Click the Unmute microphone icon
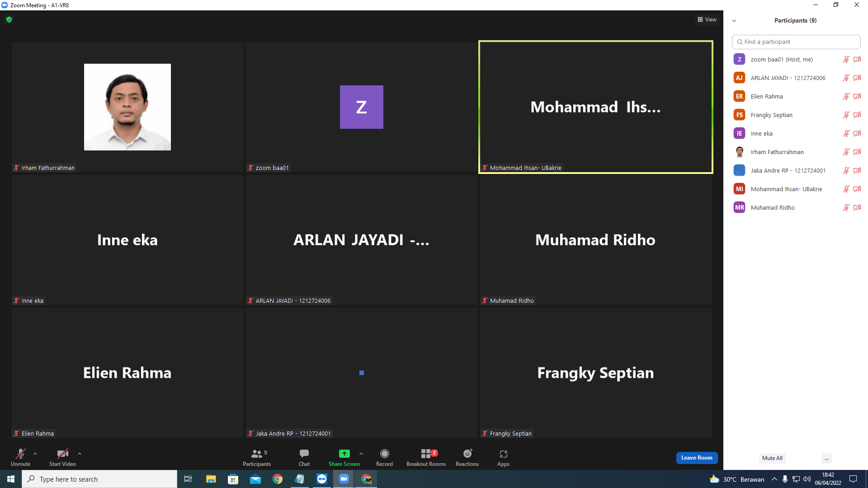This screenshot has height=488, width=868. (x=21, y=454)
